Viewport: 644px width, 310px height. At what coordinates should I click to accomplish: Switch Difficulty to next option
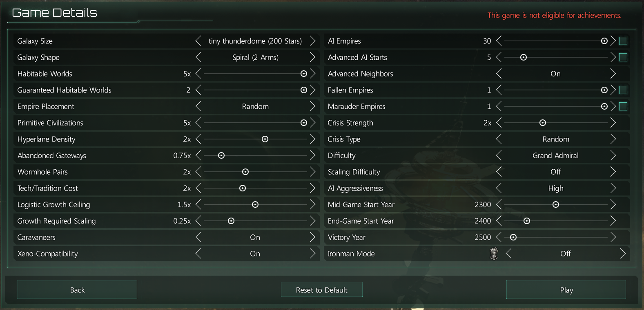(613, 155)
